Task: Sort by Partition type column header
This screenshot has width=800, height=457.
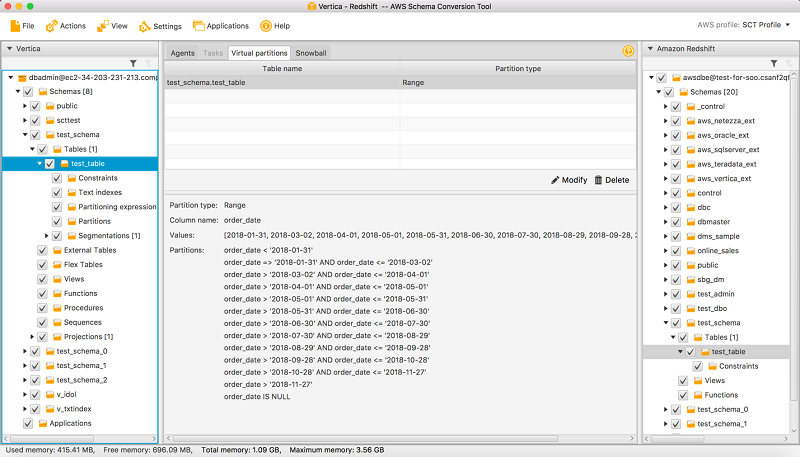Action: pyautogui.click(x=518, y=68)
